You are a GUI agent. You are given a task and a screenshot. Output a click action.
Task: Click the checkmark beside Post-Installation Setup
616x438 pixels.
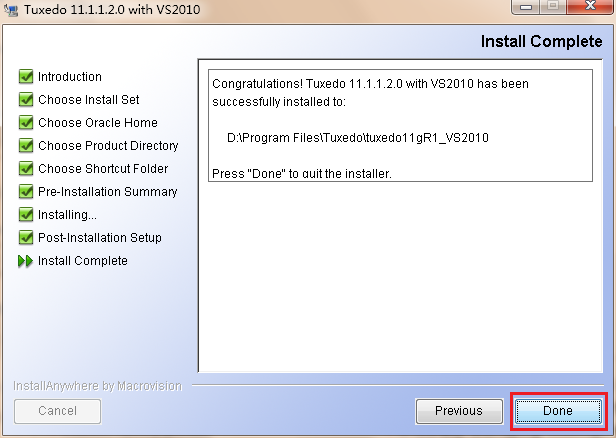(x=26, y=238)
